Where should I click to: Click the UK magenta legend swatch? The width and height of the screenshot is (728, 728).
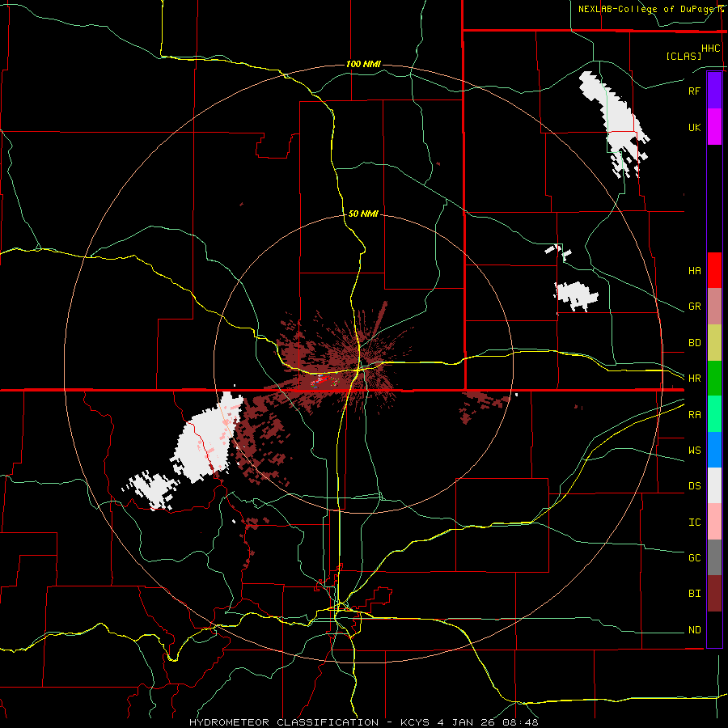pyautogui.click(x=714, y=127)
